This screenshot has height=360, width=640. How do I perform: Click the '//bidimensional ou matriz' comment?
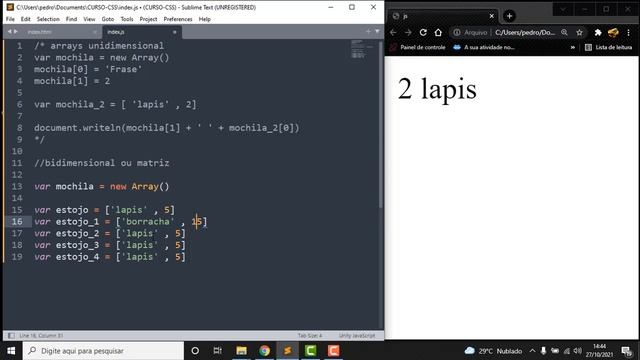coord(102,163)
